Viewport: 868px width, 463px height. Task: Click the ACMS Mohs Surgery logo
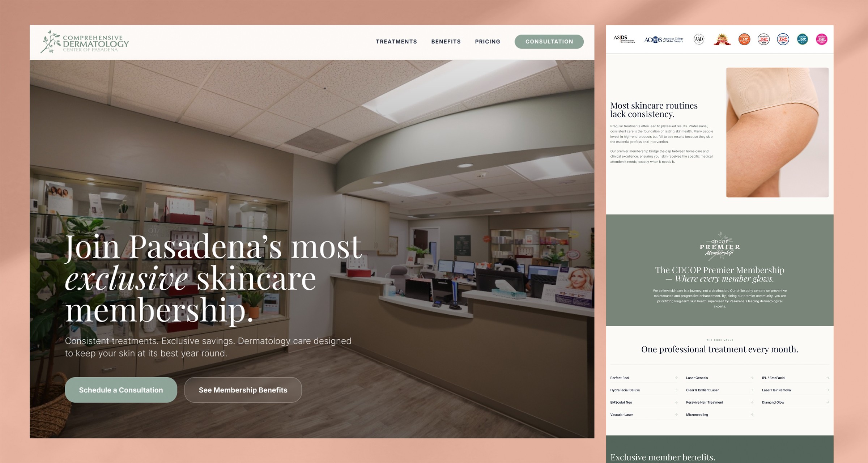tap(663, 40)
